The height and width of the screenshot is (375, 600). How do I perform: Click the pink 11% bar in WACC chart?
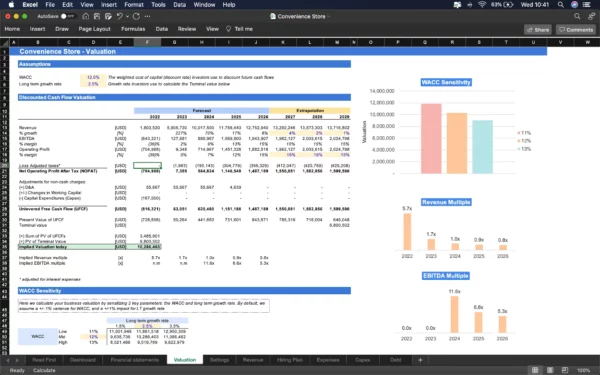431,139
